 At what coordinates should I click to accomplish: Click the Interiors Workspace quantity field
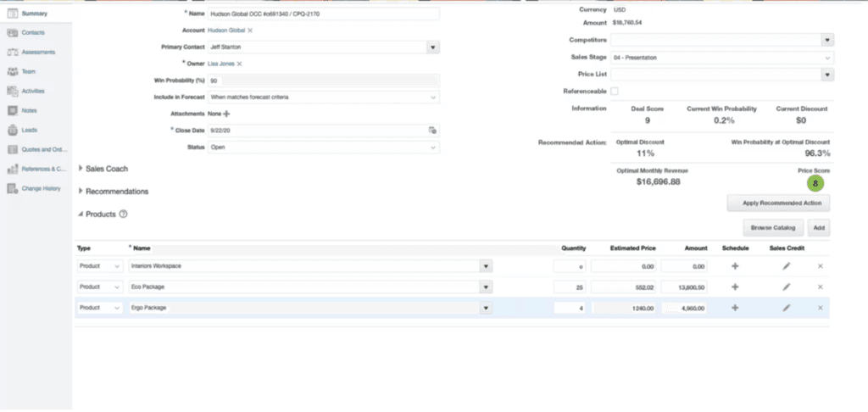[x=569, y=266]
